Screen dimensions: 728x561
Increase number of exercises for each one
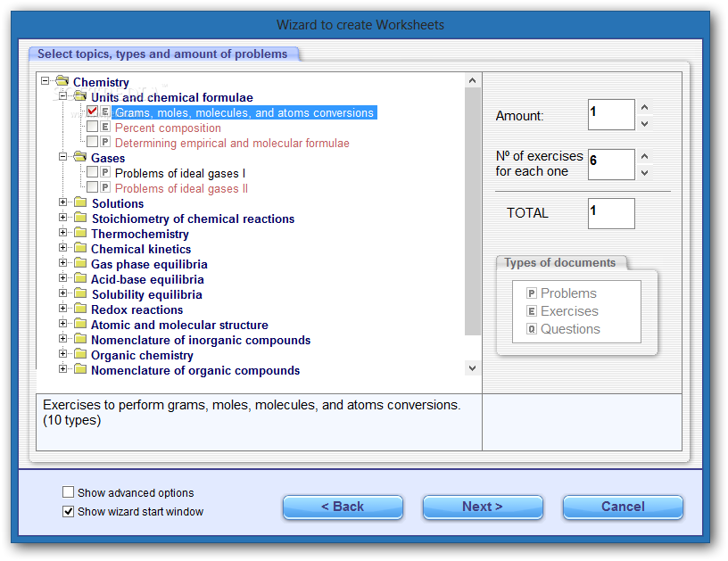[644, 156]
